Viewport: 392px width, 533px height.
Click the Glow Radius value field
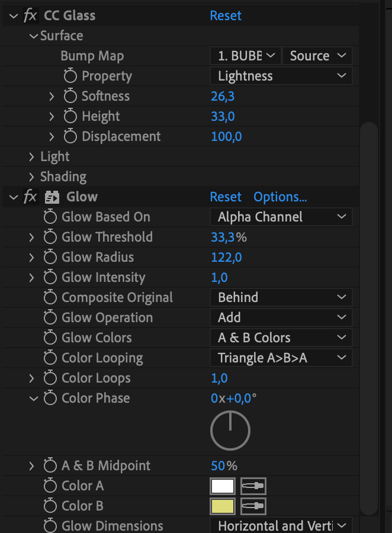click(x=226, y=258)
